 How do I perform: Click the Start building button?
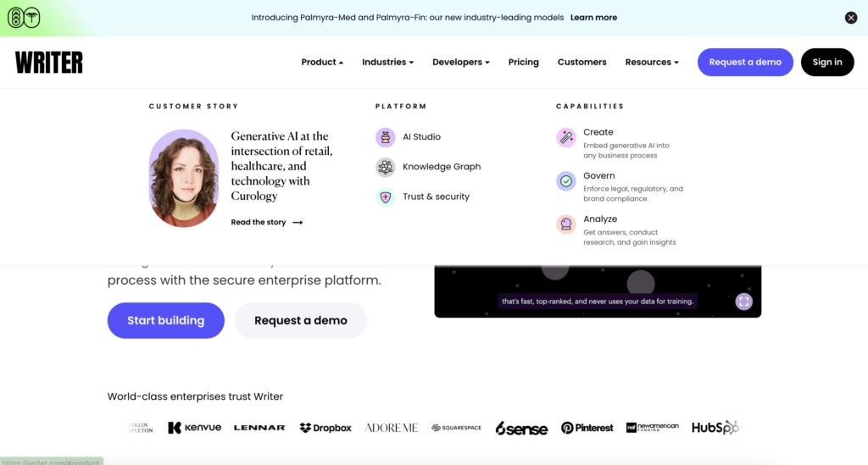coord(165,320)
